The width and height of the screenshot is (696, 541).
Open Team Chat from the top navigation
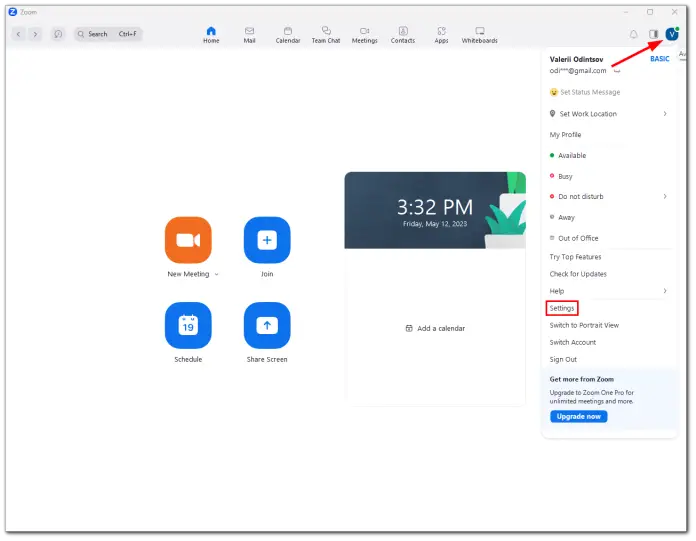pyautogui.click(x=325, y=35)
